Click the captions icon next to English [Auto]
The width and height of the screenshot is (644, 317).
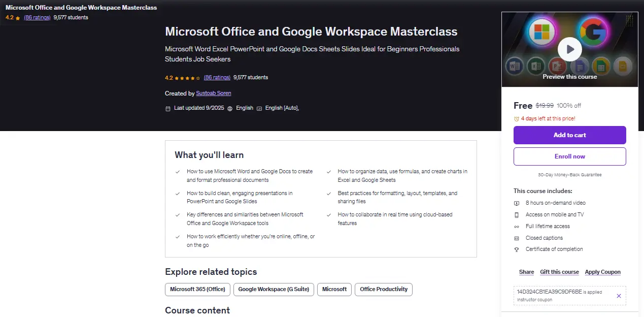point(259,108)
